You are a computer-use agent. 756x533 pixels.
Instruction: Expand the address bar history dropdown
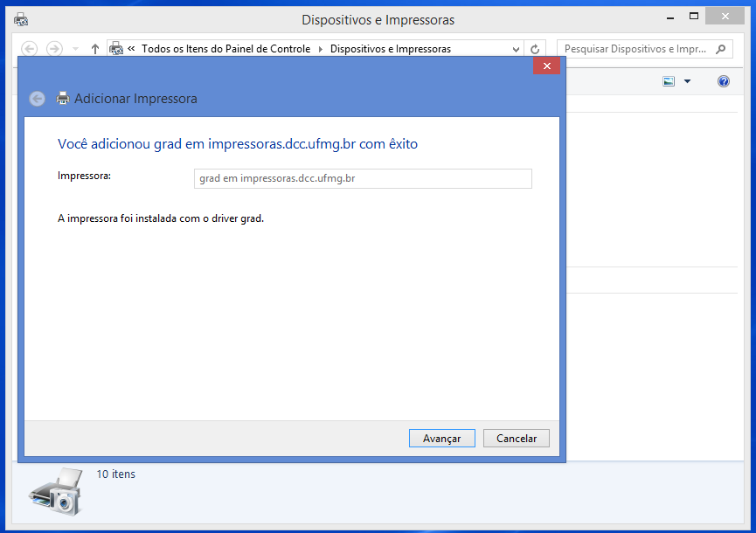click(x=515, y=49)
